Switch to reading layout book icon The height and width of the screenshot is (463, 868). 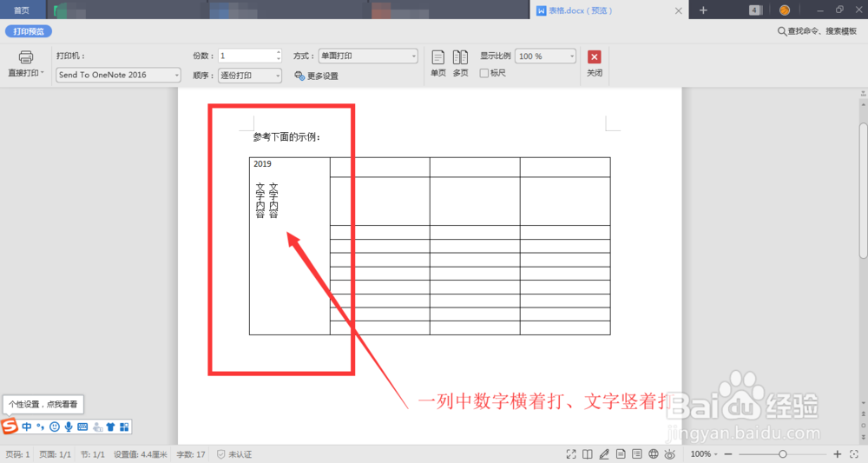588,454
